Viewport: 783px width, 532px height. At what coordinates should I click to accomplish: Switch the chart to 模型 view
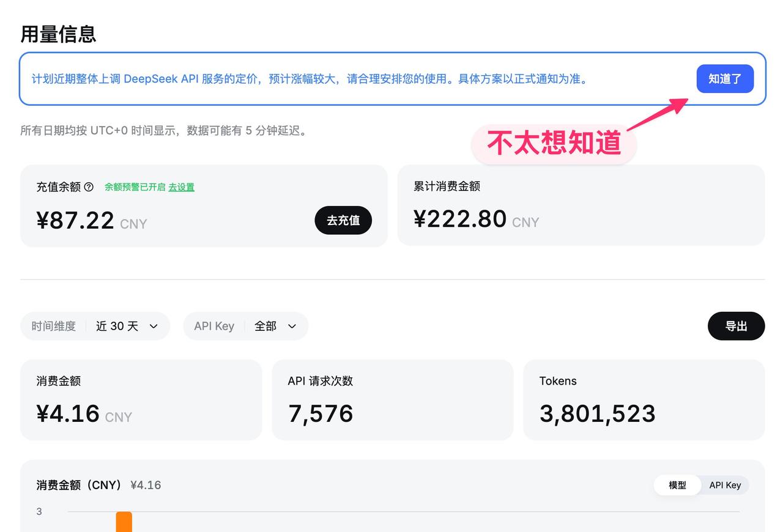[677, 485]
